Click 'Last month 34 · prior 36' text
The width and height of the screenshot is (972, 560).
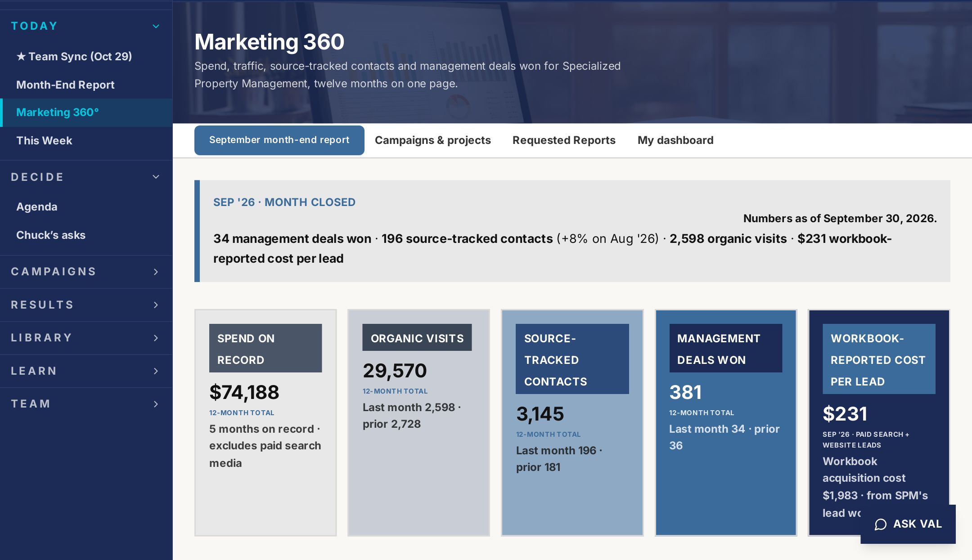point(724,437)
